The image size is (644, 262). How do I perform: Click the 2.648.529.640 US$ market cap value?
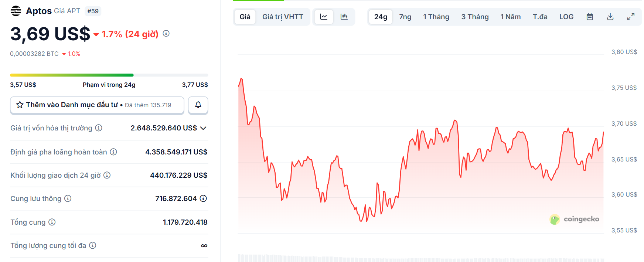pyautogui.click(x=164, y=128)
